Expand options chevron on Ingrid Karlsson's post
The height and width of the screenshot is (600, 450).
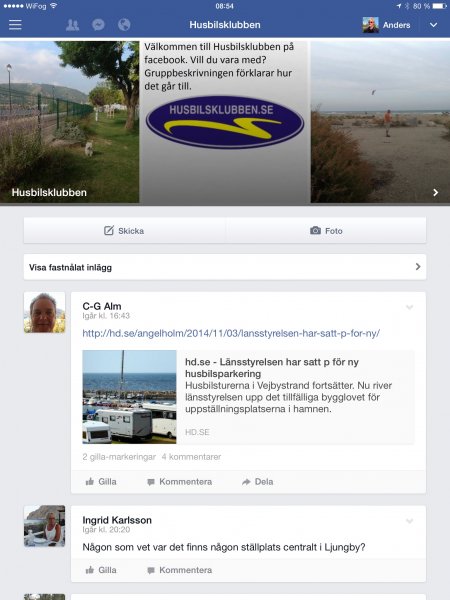pyautogui.click(x=409, y=521)
